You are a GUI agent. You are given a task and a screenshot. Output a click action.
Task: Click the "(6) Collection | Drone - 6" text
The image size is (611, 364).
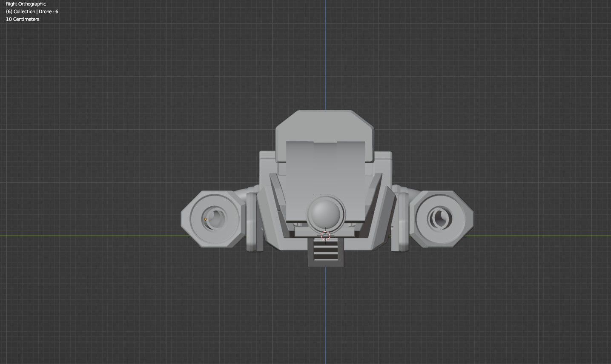32,11
